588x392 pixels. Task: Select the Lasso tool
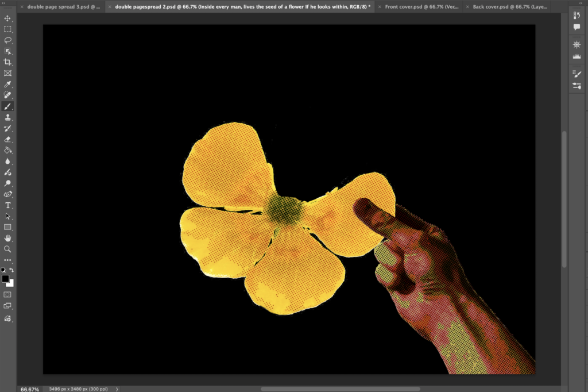point(8,40)
